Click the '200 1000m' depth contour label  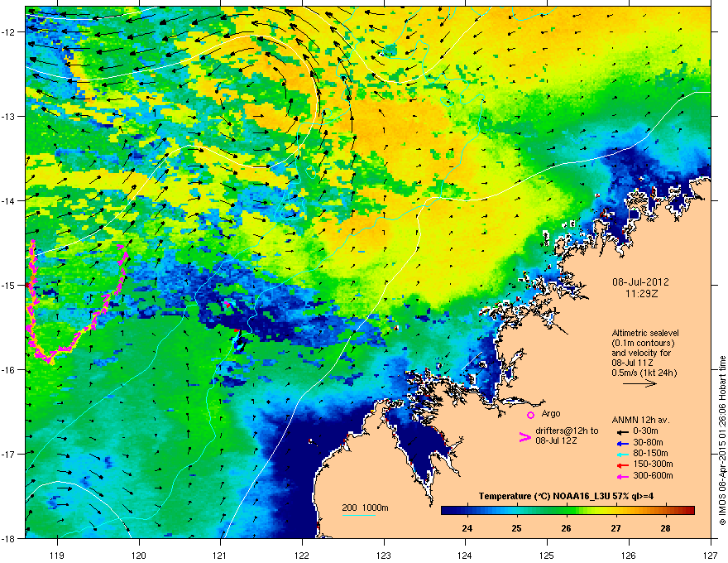(x=365, y=508)
